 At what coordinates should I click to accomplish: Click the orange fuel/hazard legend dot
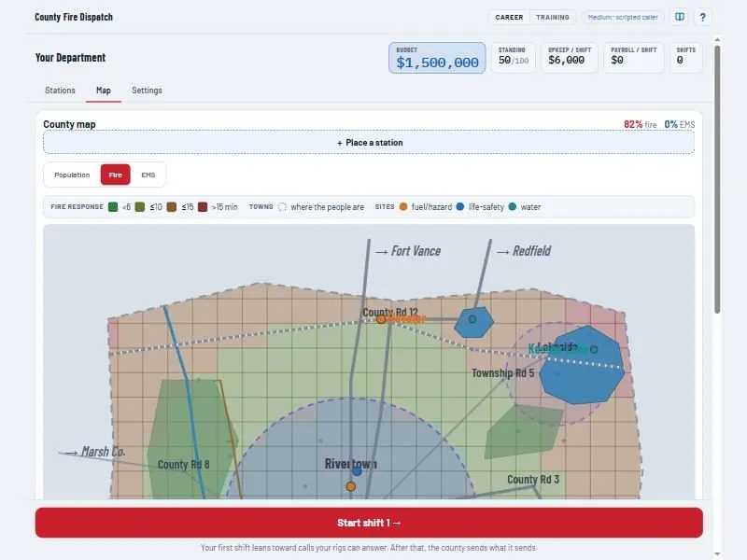click(x=403, y=206)
